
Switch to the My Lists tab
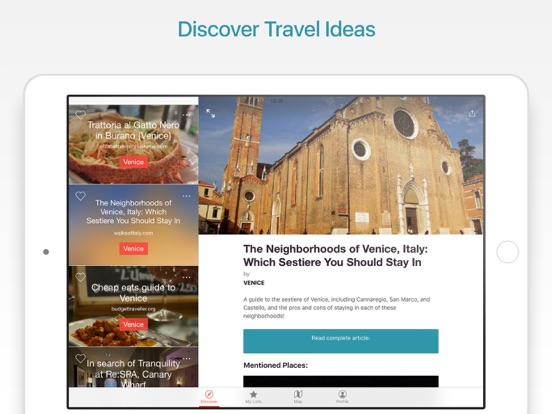tap(253, 397)
